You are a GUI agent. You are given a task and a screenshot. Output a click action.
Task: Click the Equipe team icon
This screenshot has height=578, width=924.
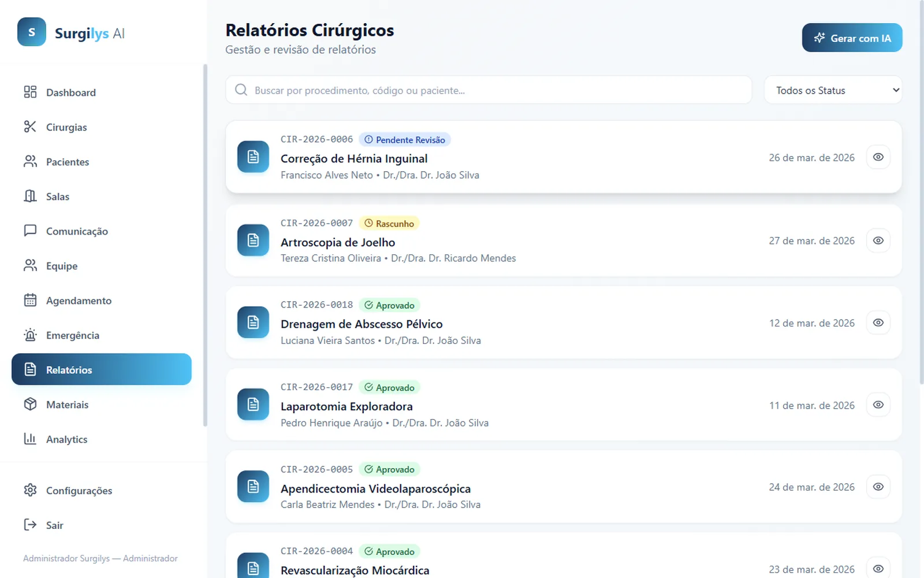[30, 265]
